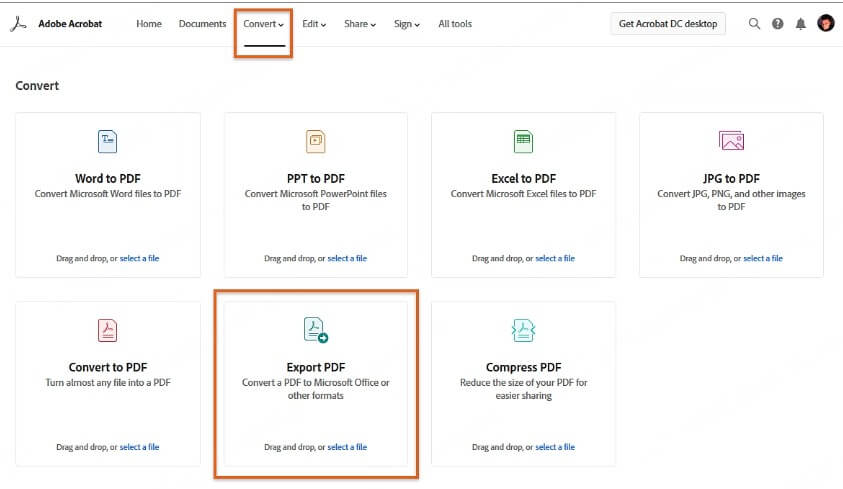View notifications with the bell icon

[x=801, y=24]
